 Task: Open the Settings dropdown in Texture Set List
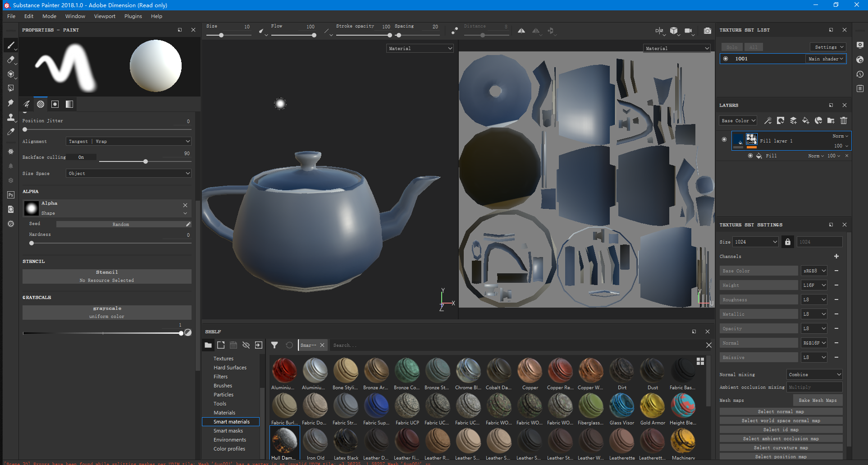click(828, 47)
